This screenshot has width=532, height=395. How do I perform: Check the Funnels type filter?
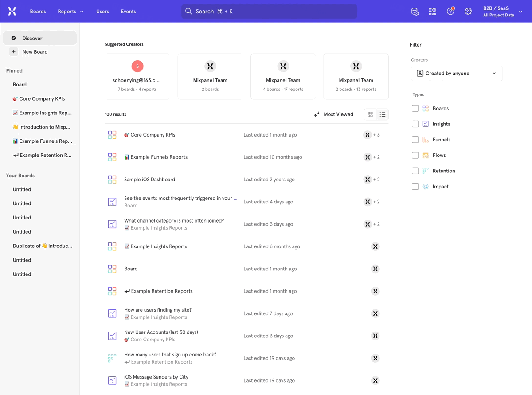coord(415,140)
